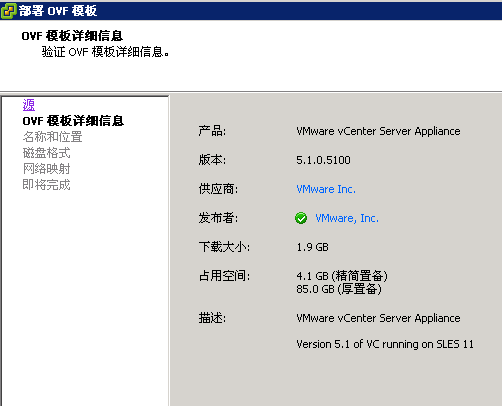Select OVF 模板详细信息 step in sidebar
This screenshot has height=406, width=502.
(73, 121)
